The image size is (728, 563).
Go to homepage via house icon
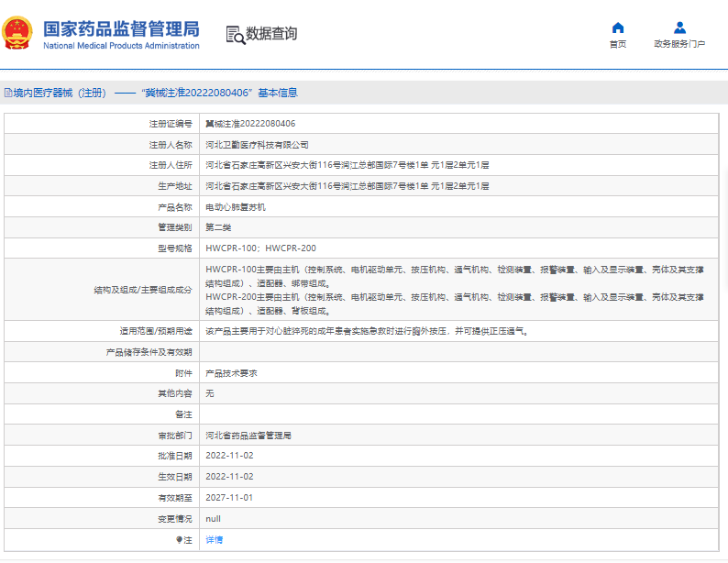pyautogui.click(x=618, y=28)
